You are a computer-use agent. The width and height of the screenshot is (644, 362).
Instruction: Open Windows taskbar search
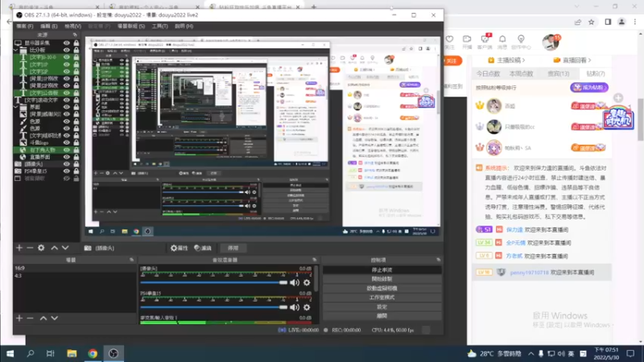tap(31, 353)
